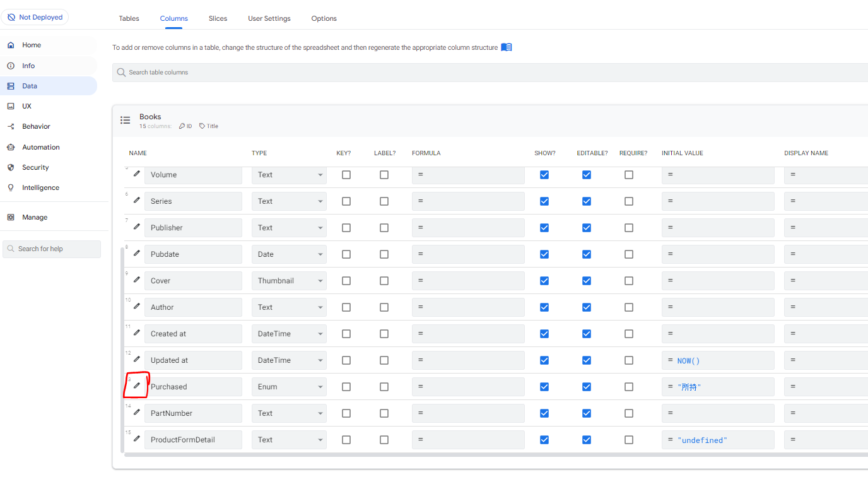
Task: Open the Thumbnail type dropdown for Cover
Action: [x=288, y=280]
